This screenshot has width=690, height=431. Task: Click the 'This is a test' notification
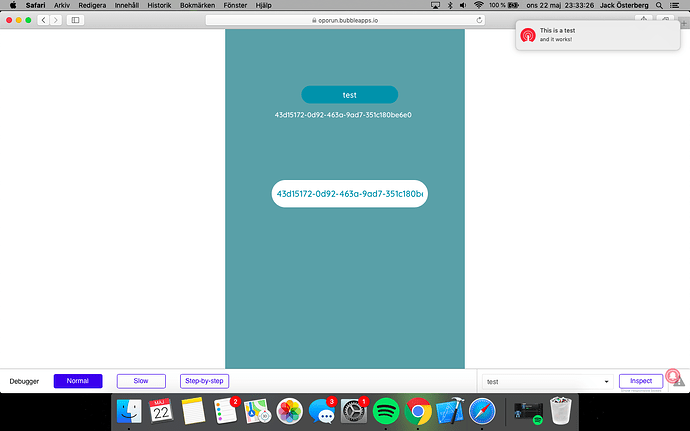coord(598,35)
